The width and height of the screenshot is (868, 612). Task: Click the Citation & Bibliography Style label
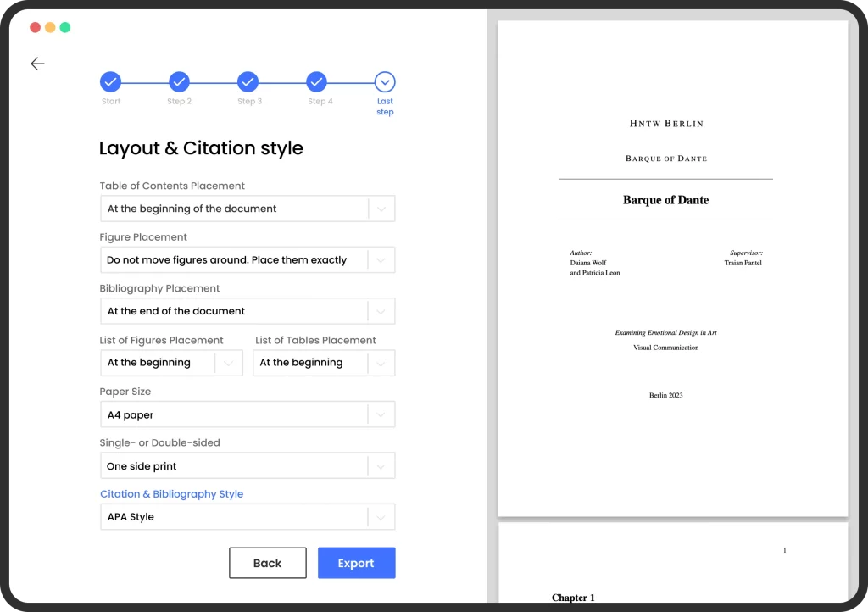click(171, 494)
